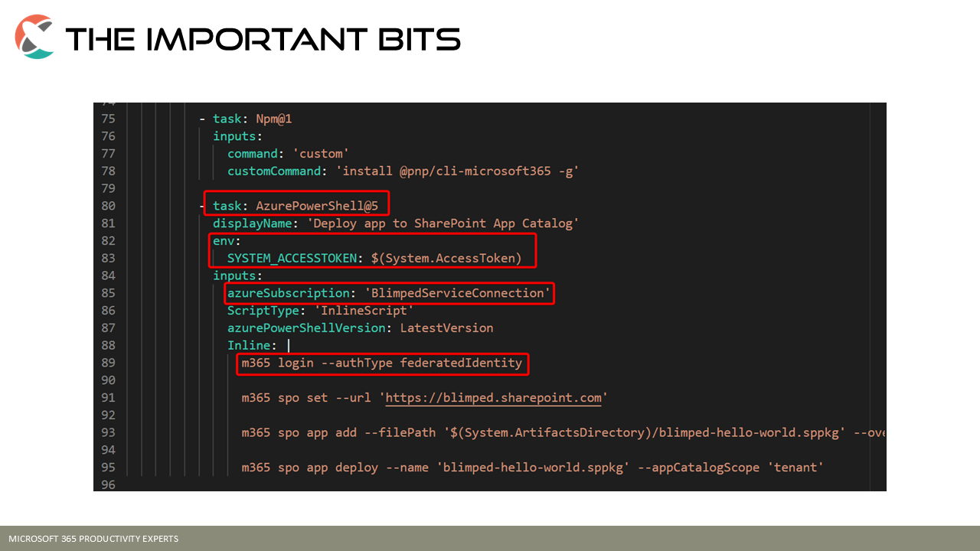Screen dimensions: 980x551
Task: Select the SYSTEM_ACCESSTOKEN variable line
Action: pyautogui.click(x=374, y=259)
